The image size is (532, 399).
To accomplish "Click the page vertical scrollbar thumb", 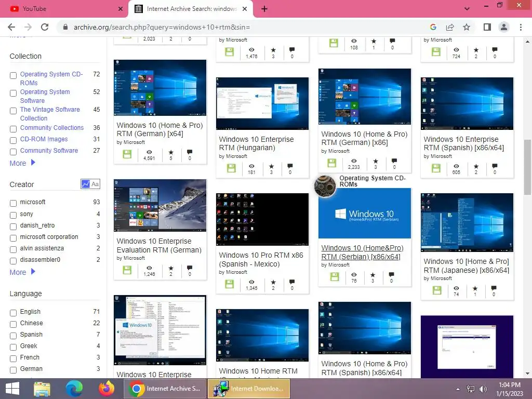I will 527,167.
